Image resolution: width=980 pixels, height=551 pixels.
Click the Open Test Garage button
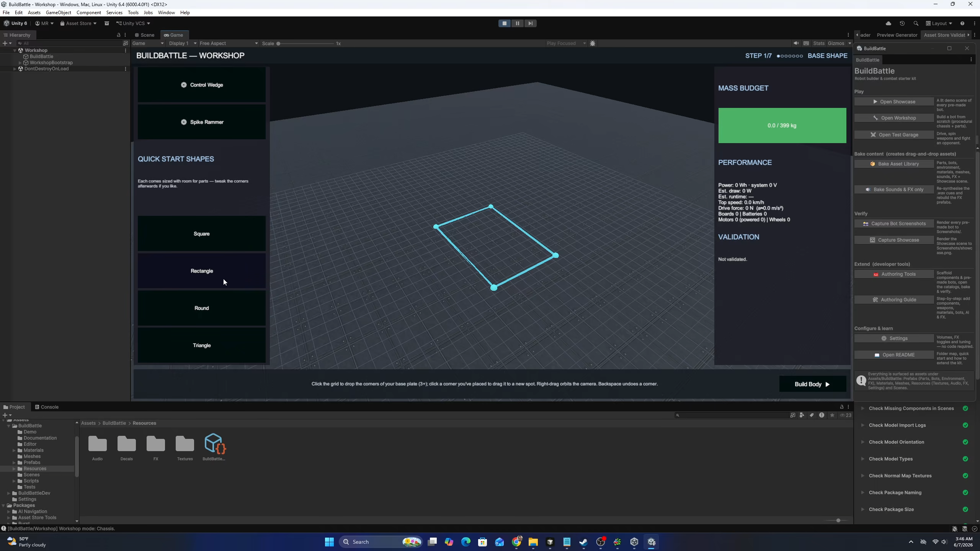[894, 135]
